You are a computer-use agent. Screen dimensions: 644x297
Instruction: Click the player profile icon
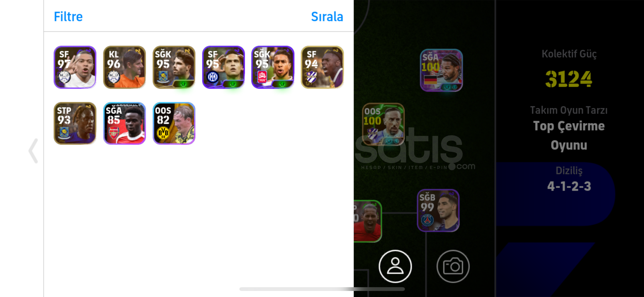coord(395,266)
